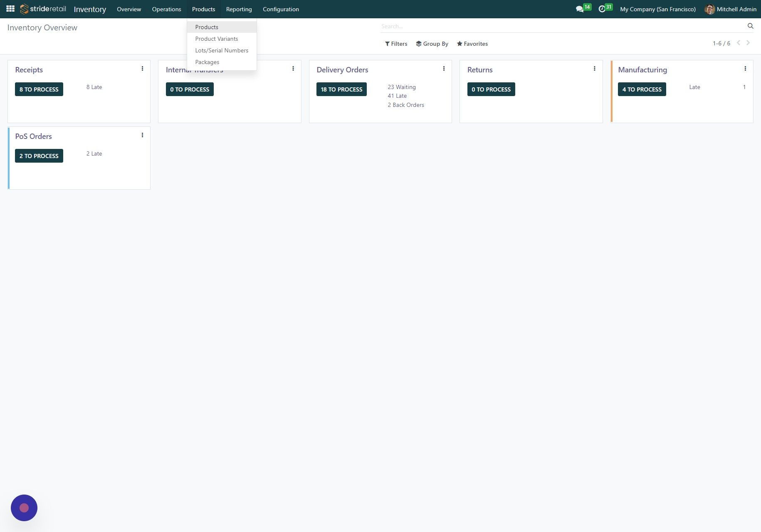Open the Returns card title
The image size is (761, 532).
tap(480, 69)
